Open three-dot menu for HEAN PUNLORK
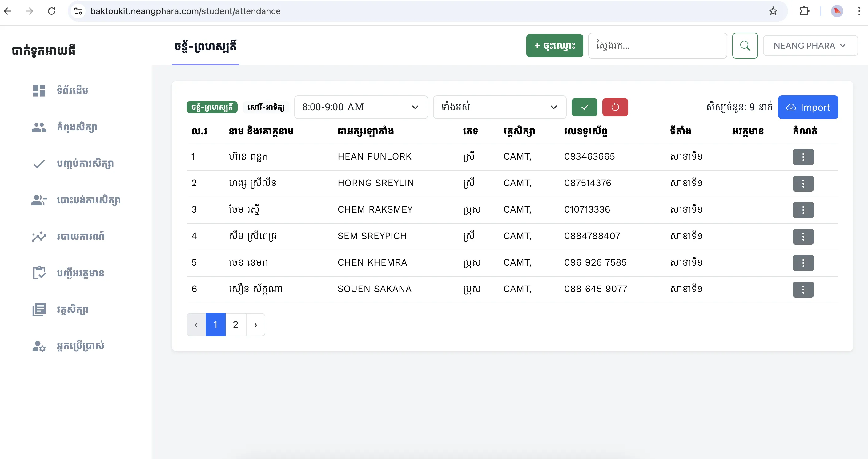This screenshot has height=459, width=868. point(803,157)
